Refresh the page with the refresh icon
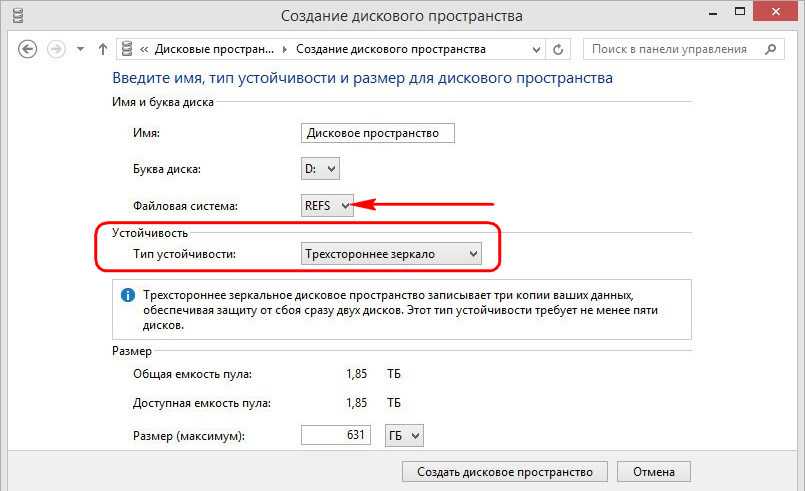Image resolution: width=805 pixels, height=491 pixels. click(x=558, y=49)
